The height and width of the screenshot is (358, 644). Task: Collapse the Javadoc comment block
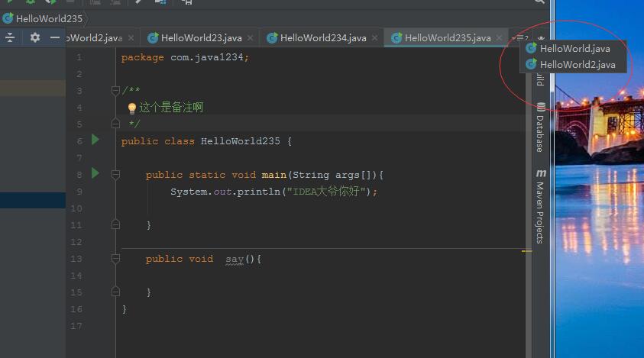[x=115, y=91]
